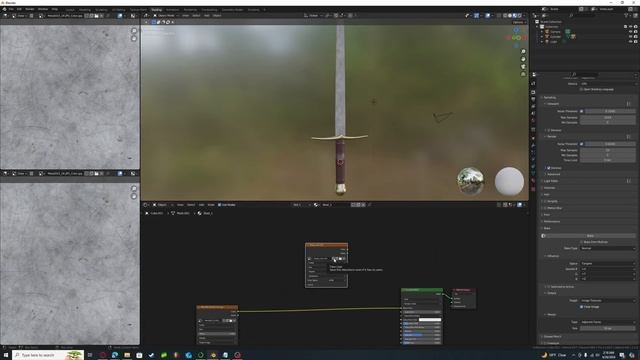Switch to the Layout workspace tab

click(70, 9)
